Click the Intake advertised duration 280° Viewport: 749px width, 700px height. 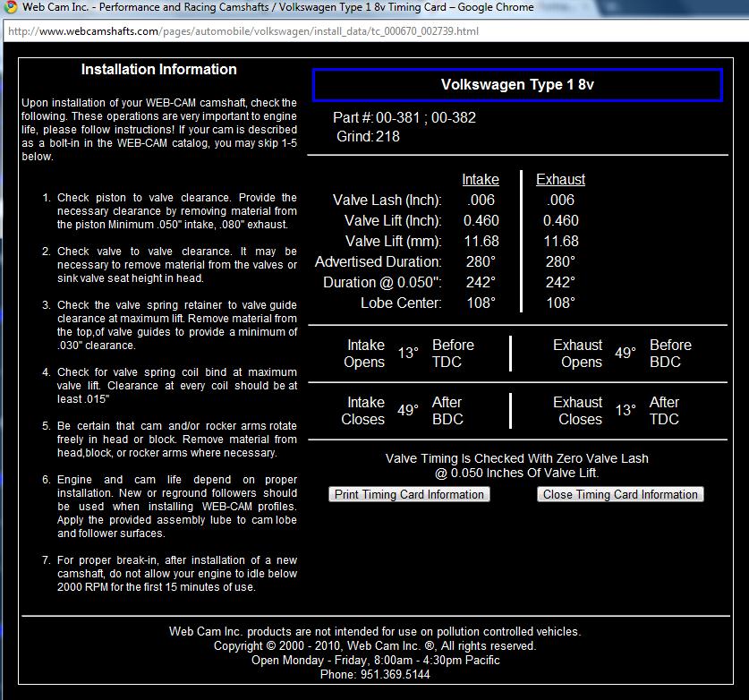click(481, 262)
